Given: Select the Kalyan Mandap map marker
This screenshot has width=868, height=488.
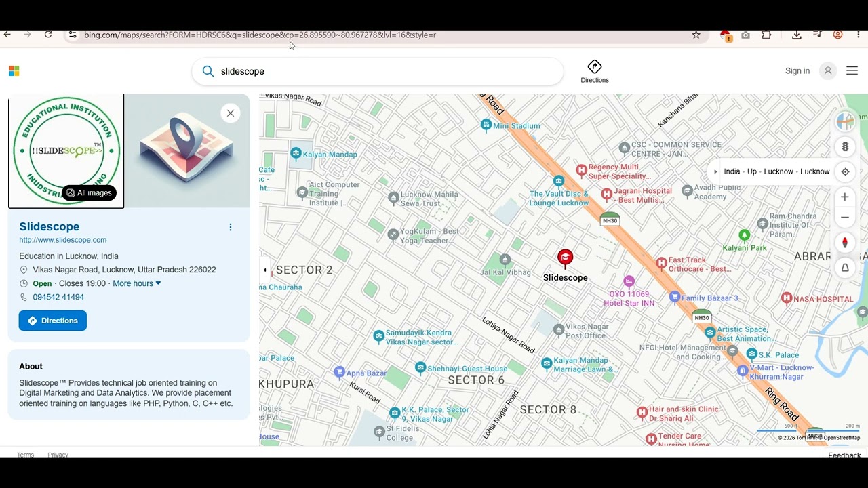Looking at the screenshot, I should pyautogui.click(x=296, y=153).
